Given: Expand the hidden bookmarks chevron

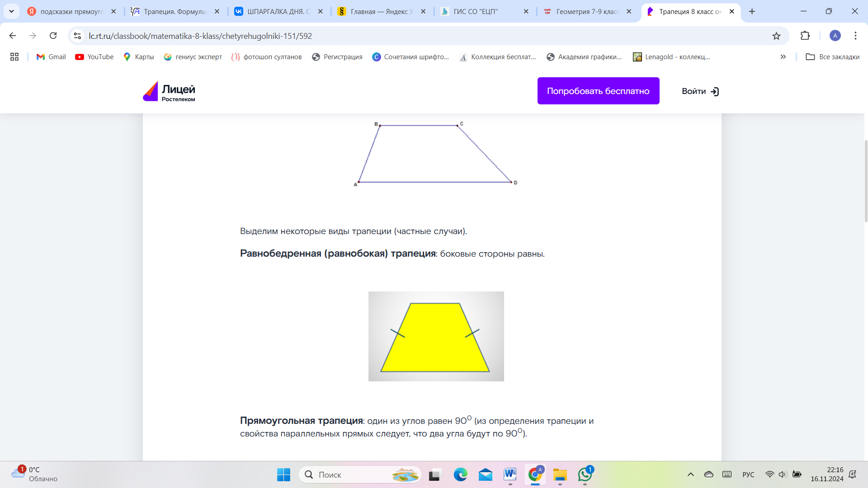Looking at the screenshot, I should pos(783,57).
